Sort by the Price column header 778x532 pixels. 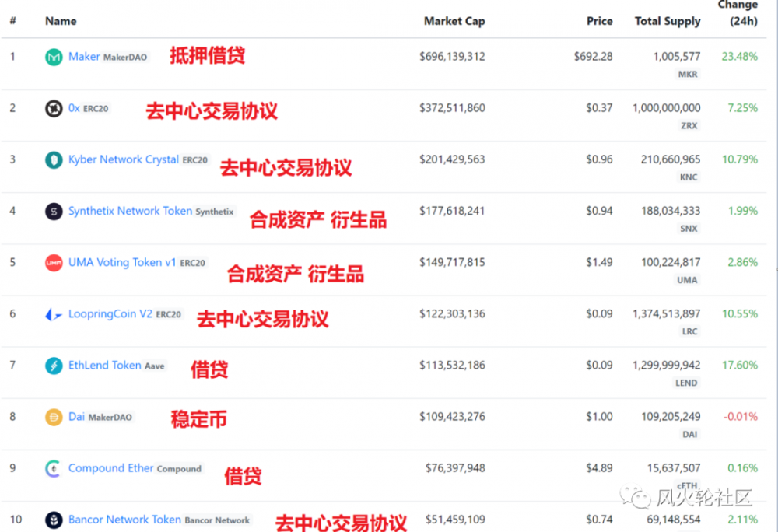600,21
